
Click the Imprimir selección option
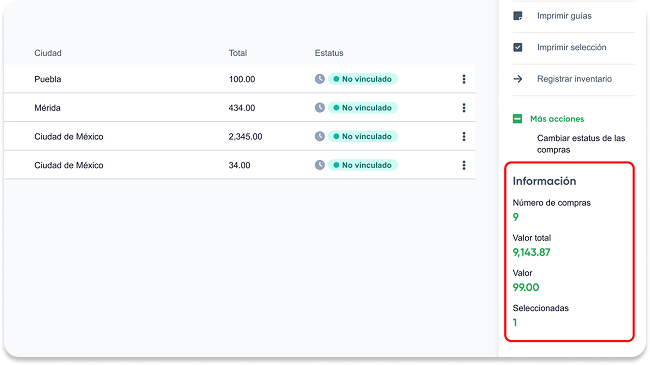coord(572,47)
